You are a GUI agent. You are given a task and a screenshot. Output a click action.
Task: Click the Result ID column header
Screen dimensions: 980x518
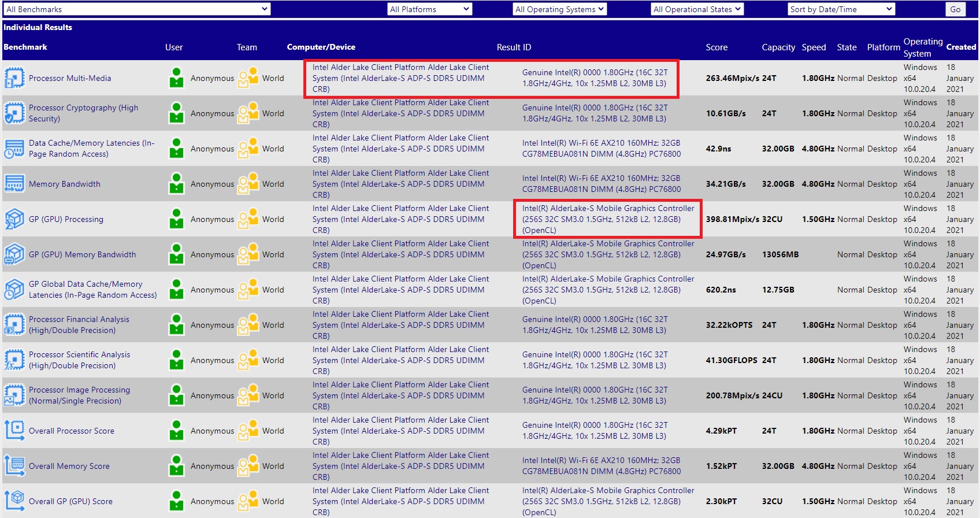(x=514, y=47)
